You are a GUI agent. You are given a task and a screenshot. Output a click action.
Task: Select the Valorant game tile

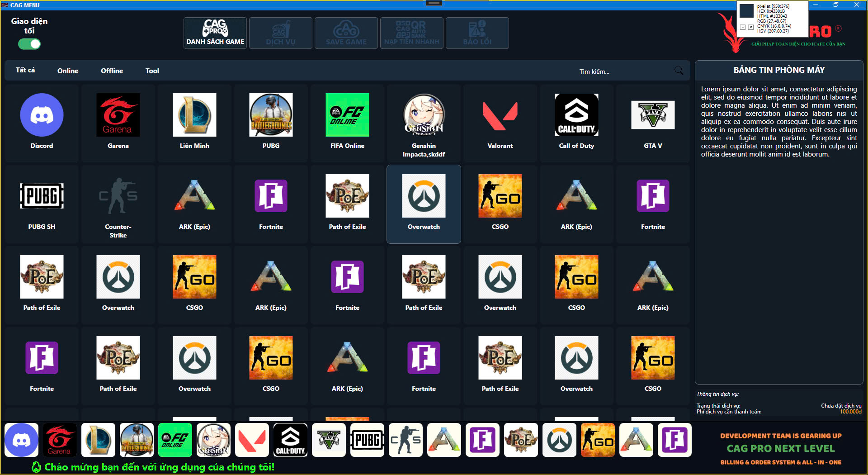pos(500,115)
